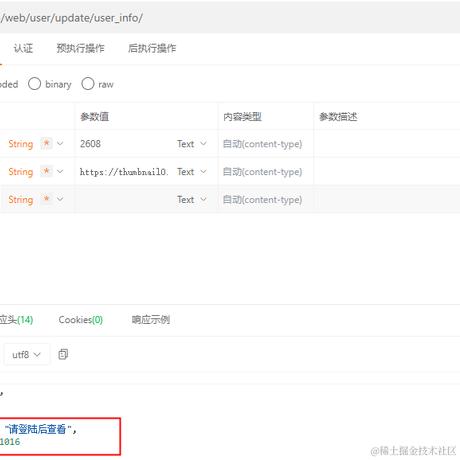Toggle required asterisk in the thumbnail URL row

pyautogui.click(x=46, y=171)
